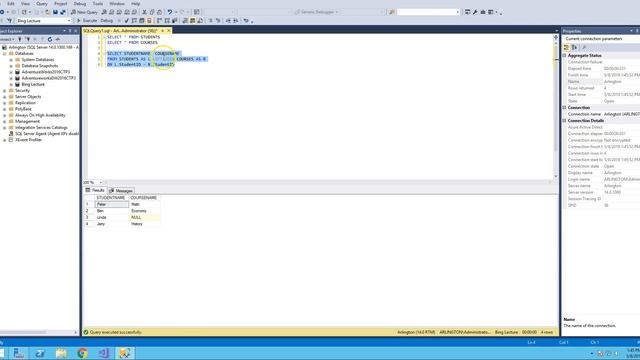Click the Parse query checkmark icon
This screenshot has height=360, width=640.
(127, 20)
